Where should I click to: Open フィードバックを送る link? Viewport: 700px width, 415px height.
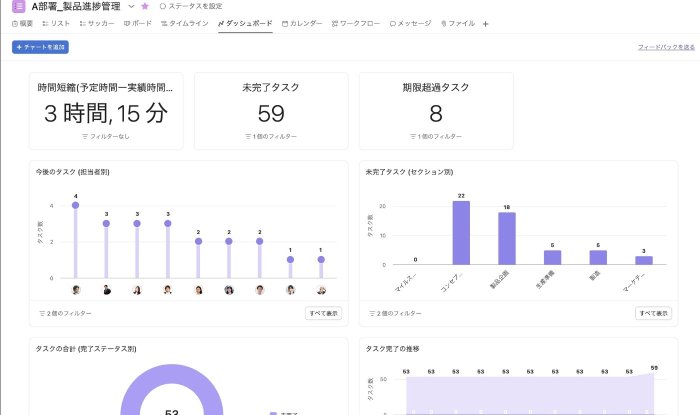(x=666, y=47)
